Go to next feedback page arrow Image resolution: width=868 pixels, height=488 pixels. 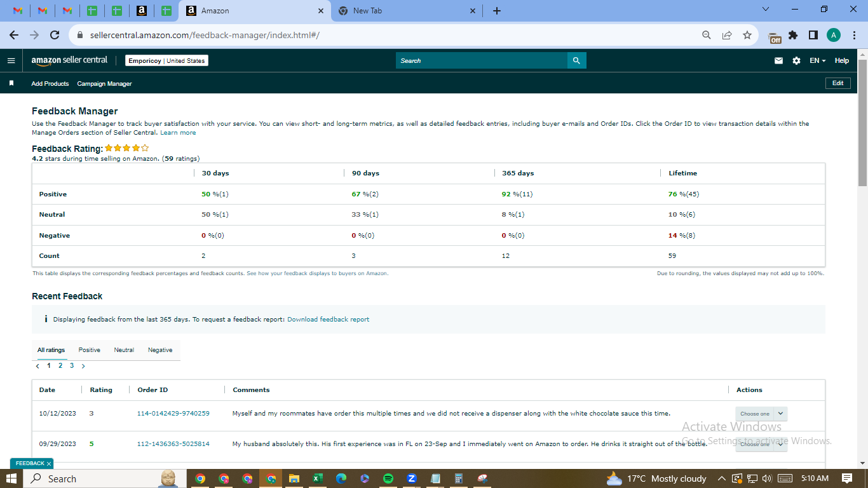[83, 366]
